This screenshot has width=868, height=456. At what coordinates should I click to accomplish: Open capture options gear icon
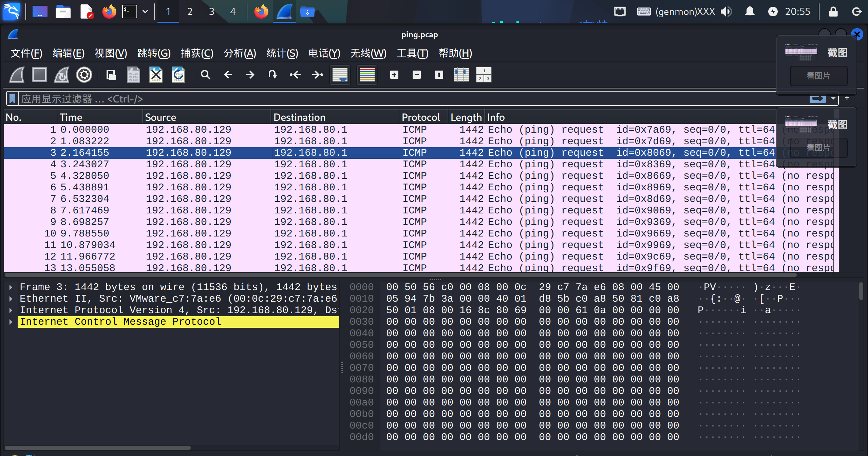[84, 75]
